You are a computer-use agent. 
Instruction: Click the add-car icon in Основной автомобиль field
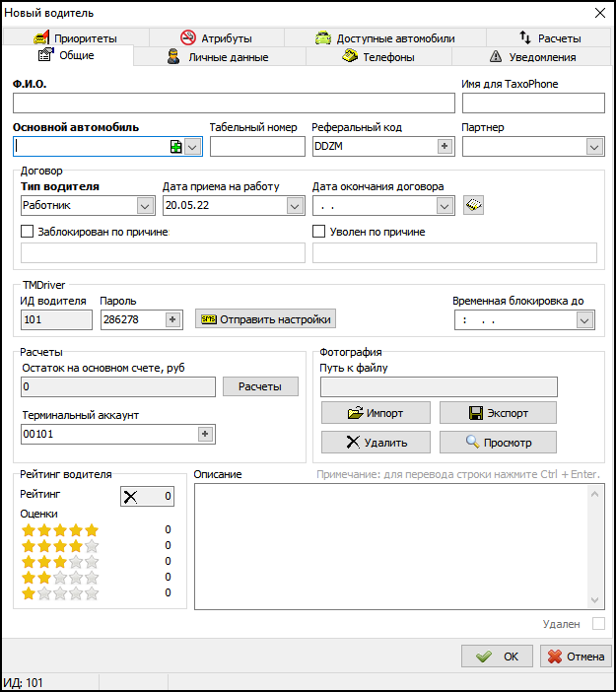(175, 146)
